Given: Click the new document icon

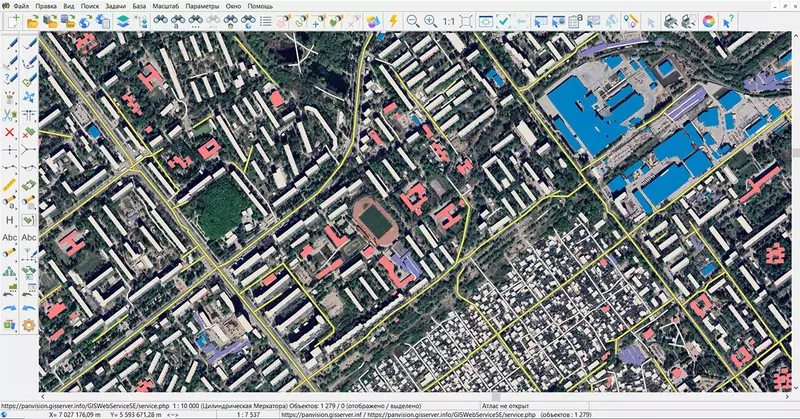Looking at the screenshot, I should 12,20.
